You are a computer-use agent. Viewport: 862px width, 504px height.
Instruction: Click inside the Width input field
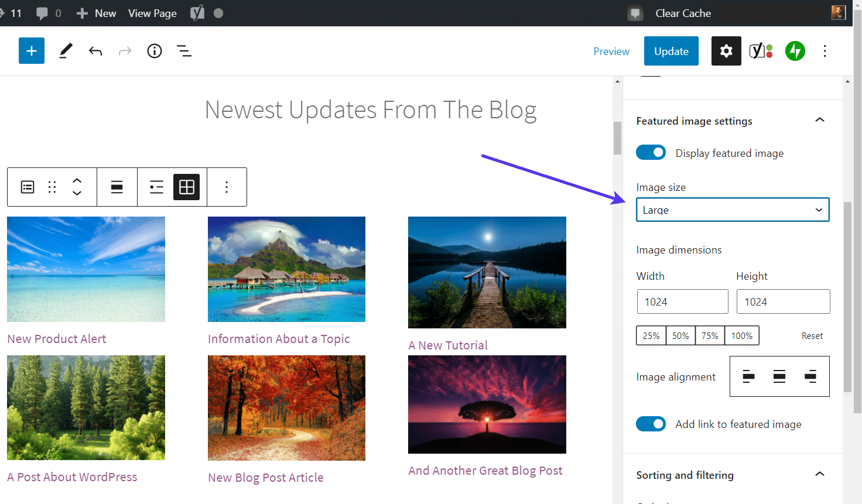(682, 301)
